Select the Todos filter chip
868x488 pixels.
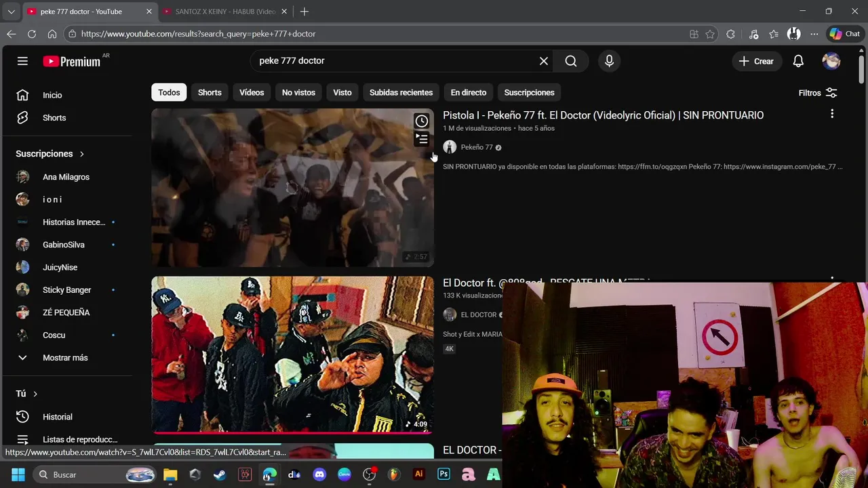pyautogui.click(x=169, y=92)
